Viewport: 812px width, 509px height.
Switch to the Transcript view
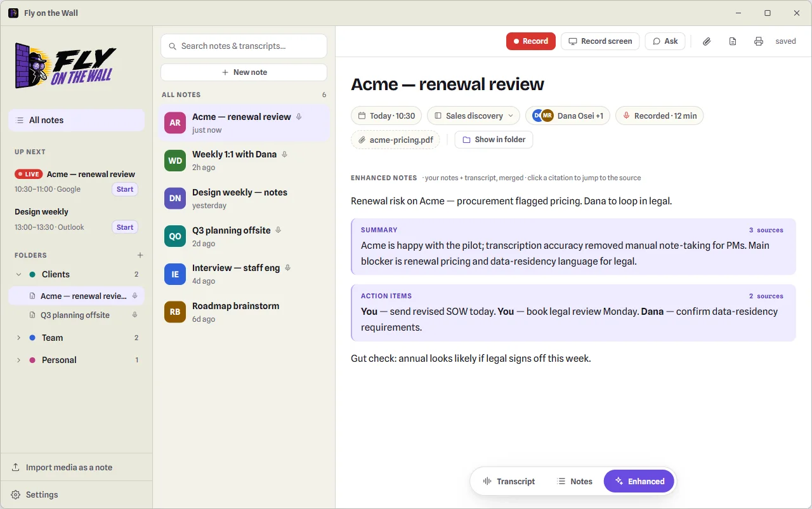[509, 482]
